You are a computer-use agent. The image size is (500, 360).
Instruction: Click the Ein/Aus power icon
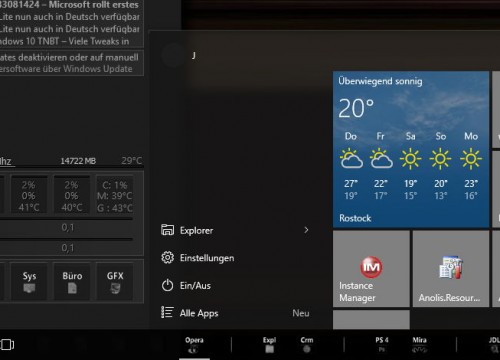[167, 285]
